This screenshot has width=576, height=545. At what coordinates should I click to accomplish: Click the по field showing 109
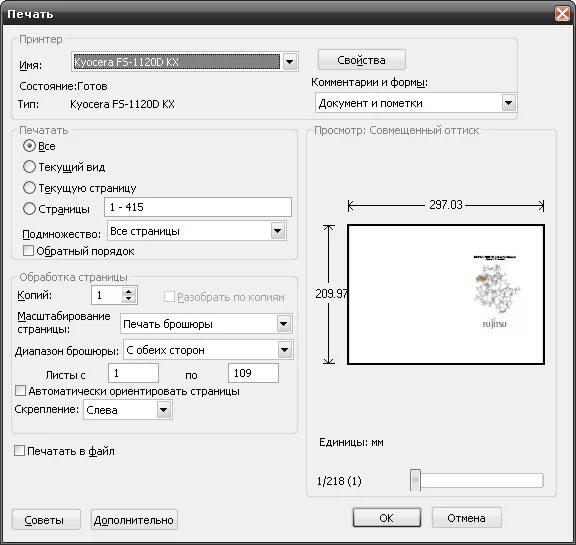tap(253, 373)
